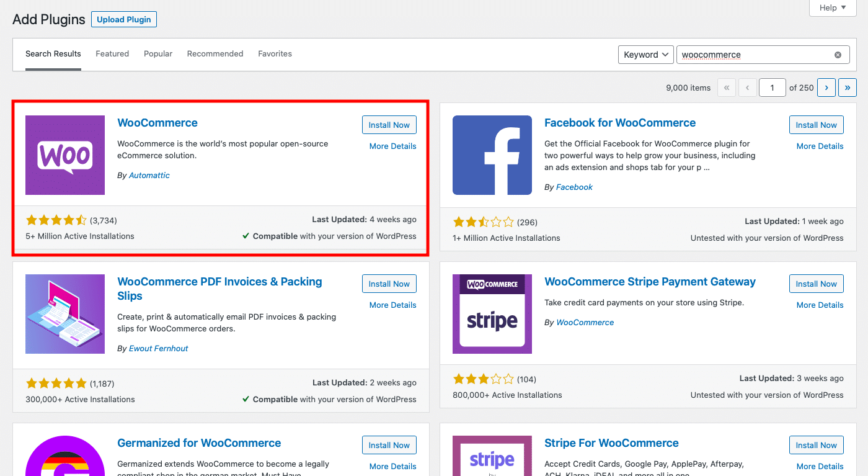868x476 pixels.
Task: Click 'Last Updated: 4 weeks ago' text
Action: (x=365, y=220)
